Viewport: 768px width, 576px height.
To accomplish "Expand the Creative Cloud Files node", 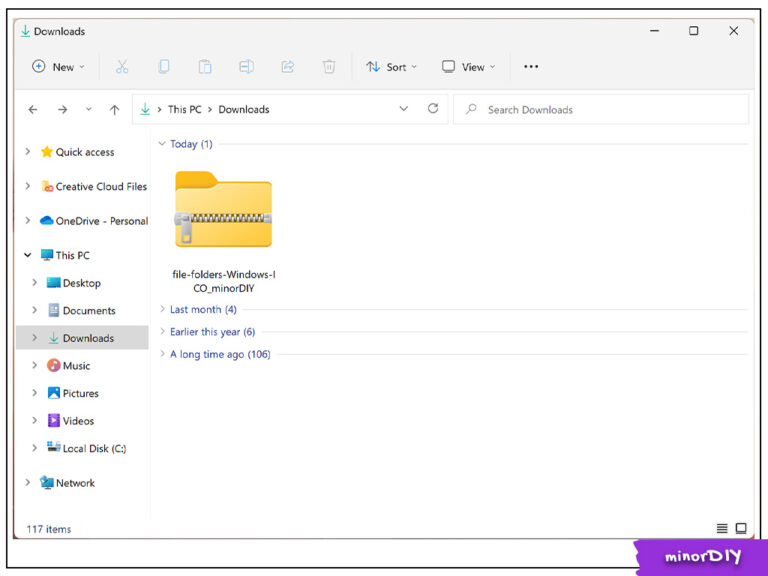I will [28, 186].
